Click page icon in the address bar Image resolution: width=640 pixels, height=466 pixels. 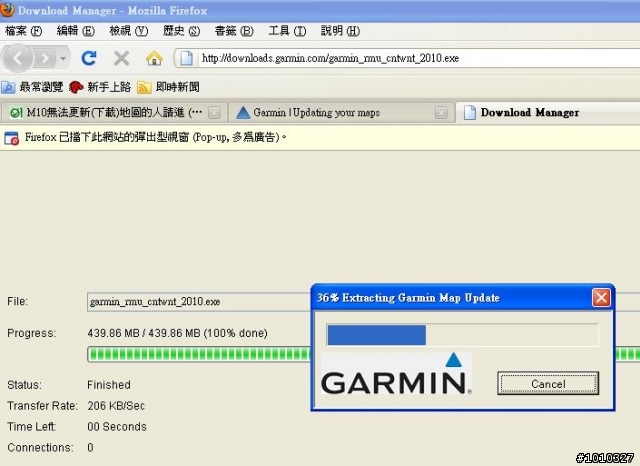(x=187, y=58)
